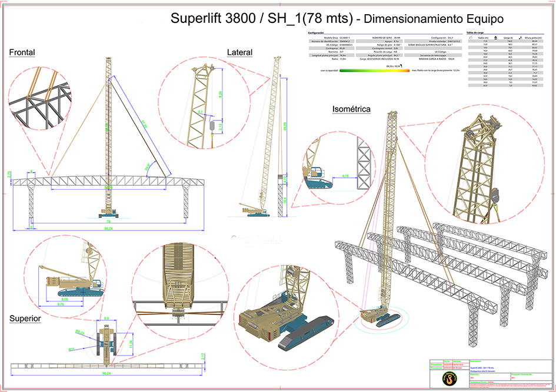Viewport: 556px width, 392px height.
Task: Click the 2.13 hook block dimension
Action: coord(220,126)
